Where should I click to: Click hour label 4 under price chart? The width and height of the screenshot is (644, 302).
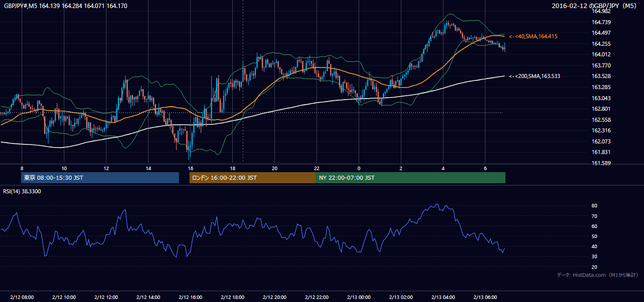point(443,168)
